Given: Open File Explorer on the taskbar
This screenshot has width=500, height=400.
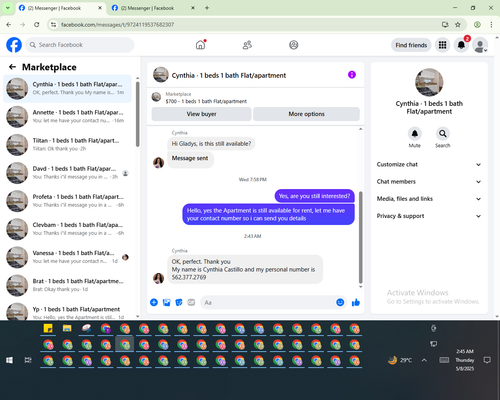Looking at the screenshot, I should click(x=67, y=328).
